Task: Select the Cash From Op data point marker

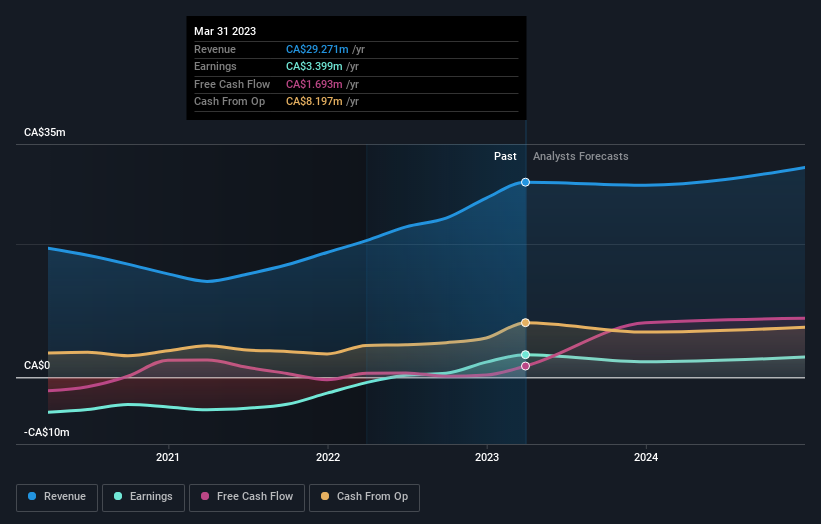Action: point(525,323)
